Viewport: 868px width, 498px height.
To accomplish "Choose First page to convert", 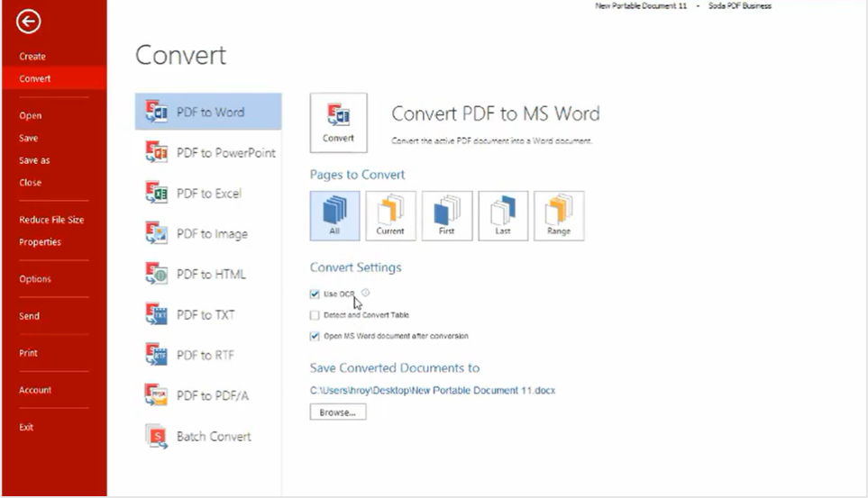I will pyautogui.click(x=447, y=215).
